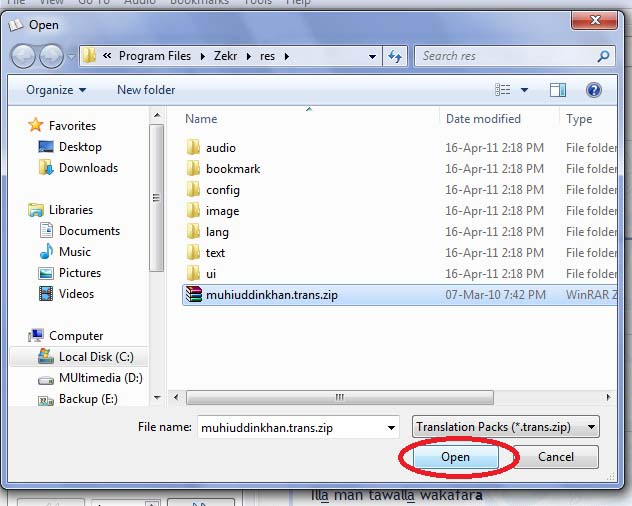The height and width of the screenshot is (506, 632).
Task: Open the recent locations dropdown beside the Forward arrow
Action: coord(71,57)
